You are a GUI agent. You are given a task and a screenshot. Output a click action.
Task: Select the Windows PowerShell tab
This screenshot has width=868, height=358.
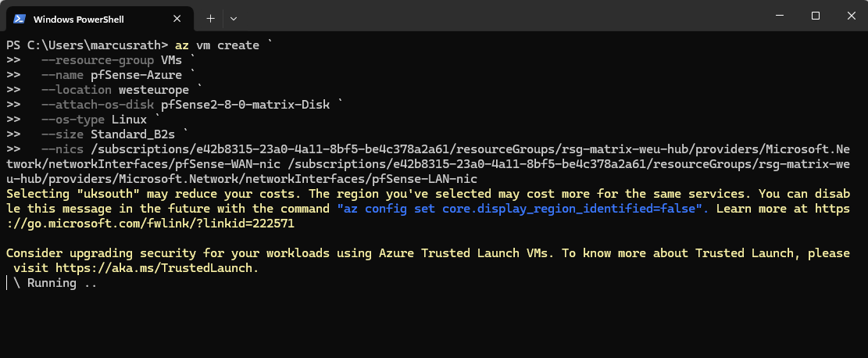(x=86, y=18)
